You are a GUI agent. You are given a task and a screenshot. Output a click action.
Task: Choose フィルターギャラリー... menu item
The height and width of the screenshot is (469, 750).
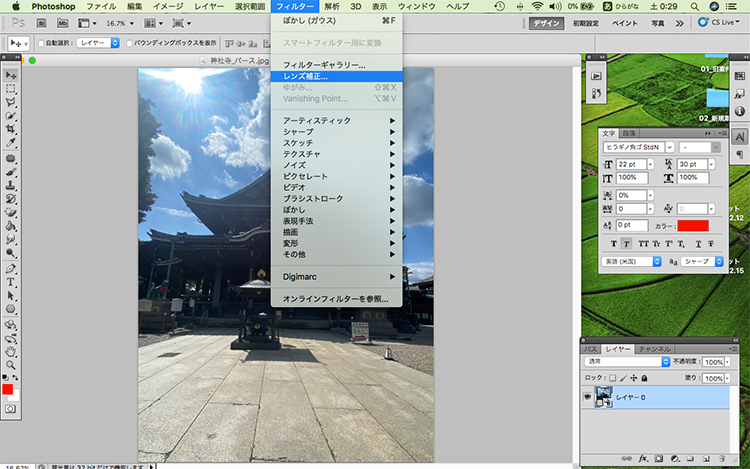[336, 65]
